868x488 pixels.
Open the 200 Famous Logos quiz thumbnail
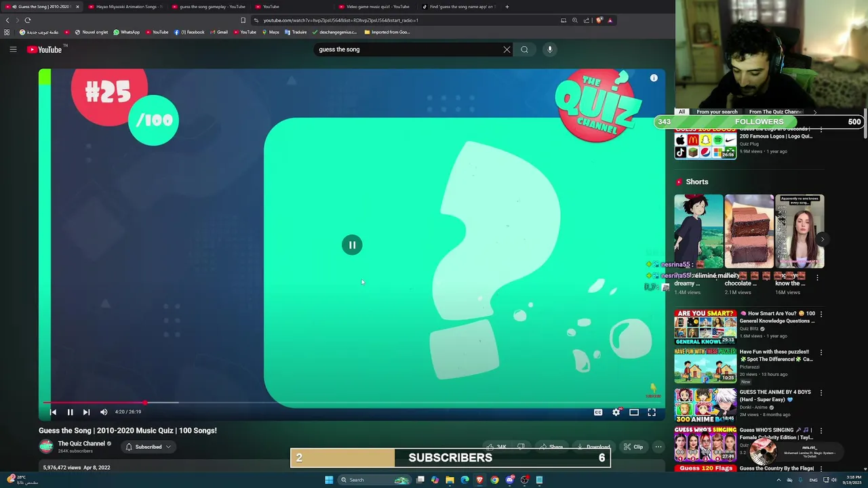[705, 144]
